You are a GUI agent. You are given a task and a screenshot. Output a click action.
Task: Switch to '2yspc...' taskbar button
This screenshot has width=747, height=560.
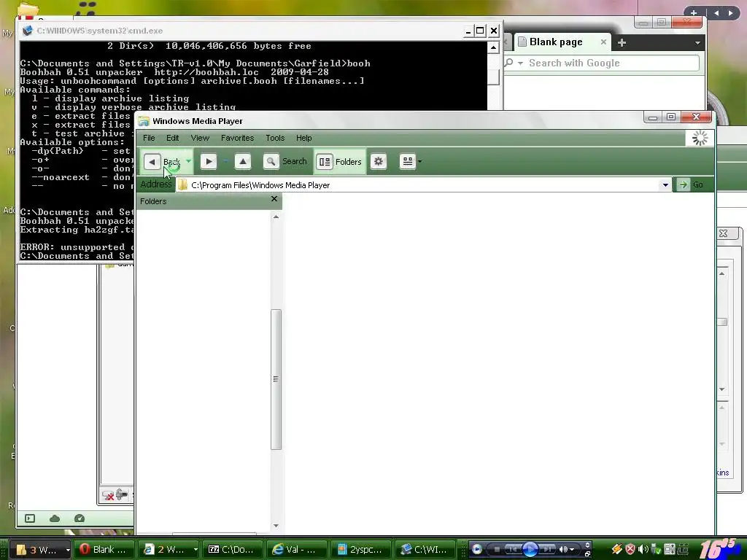coord(360,550)
